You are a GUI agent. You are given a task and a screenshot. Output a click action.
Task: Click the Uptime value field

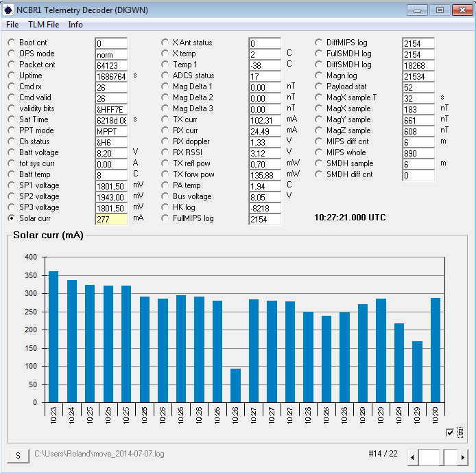coord(111,76)
